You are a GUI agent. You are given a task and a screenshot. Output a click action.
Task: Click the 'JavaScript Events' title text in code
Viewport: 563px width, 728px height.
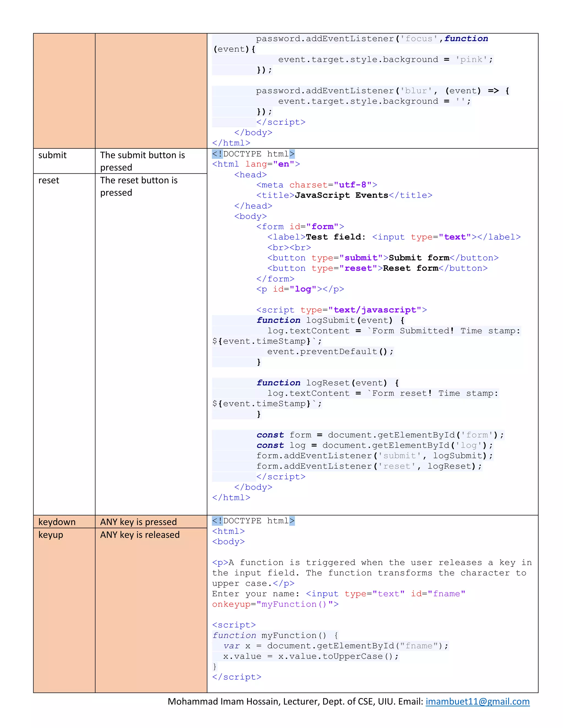pyautogui.click(x=341, y=195)
